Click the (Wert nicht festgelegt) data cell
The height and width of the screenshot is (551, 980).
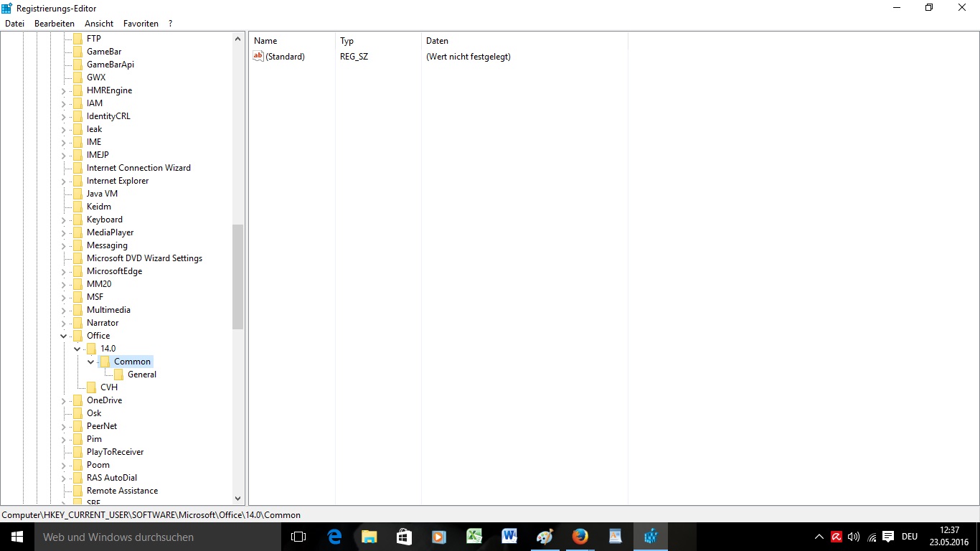[x=468, y=56]
